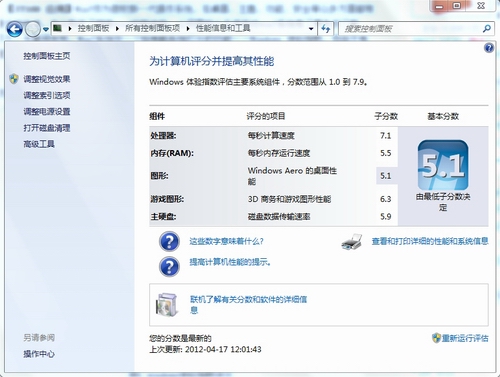
Task: Click the 5.1 base score badge
Action: pos(443,165)
